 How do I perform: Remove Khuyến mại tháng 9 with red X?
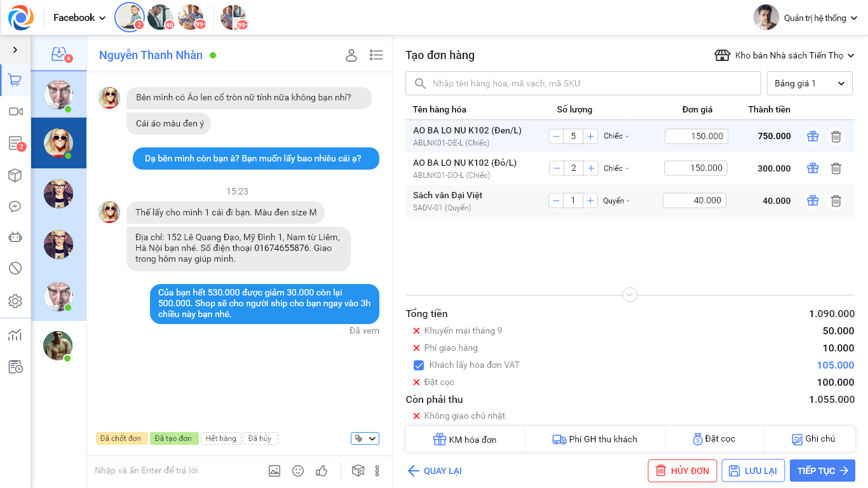(417, 331)
